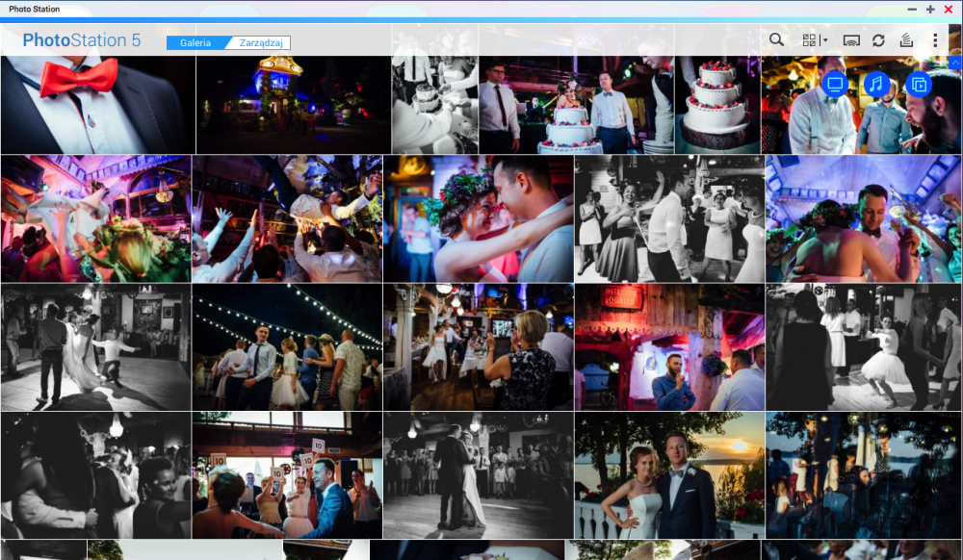Open the three-dot more options menu
Screen dimensions: 963x560
[935, 40]
